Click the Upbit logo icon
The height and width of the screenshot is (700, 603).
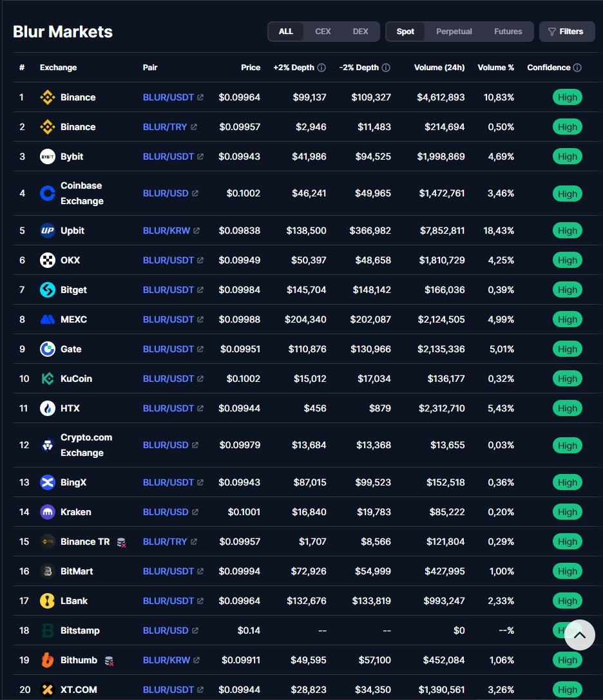click(x=47, y=231)
